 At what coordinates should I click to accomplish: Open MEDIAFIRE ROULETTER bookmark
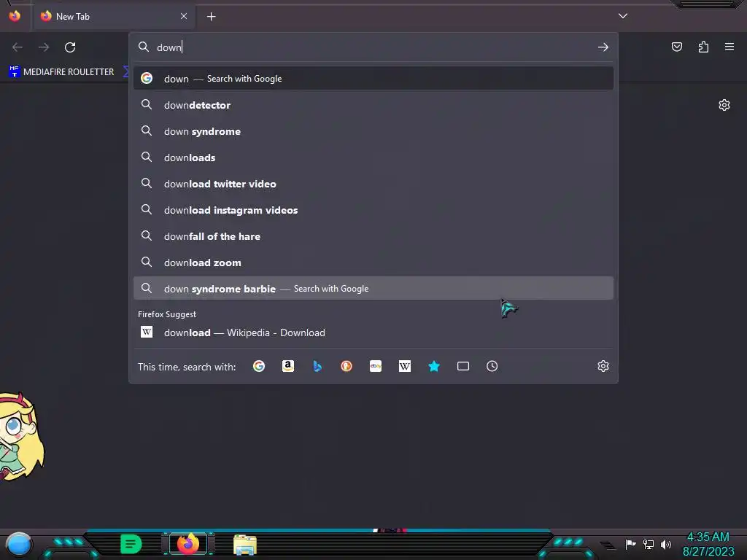tap(61, 72)
